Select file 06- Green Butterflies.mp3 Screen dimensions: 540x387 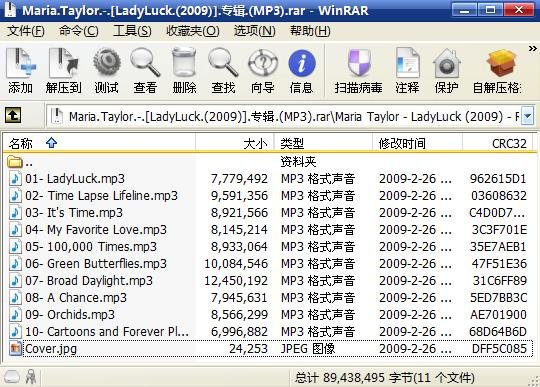click(96, 264)
